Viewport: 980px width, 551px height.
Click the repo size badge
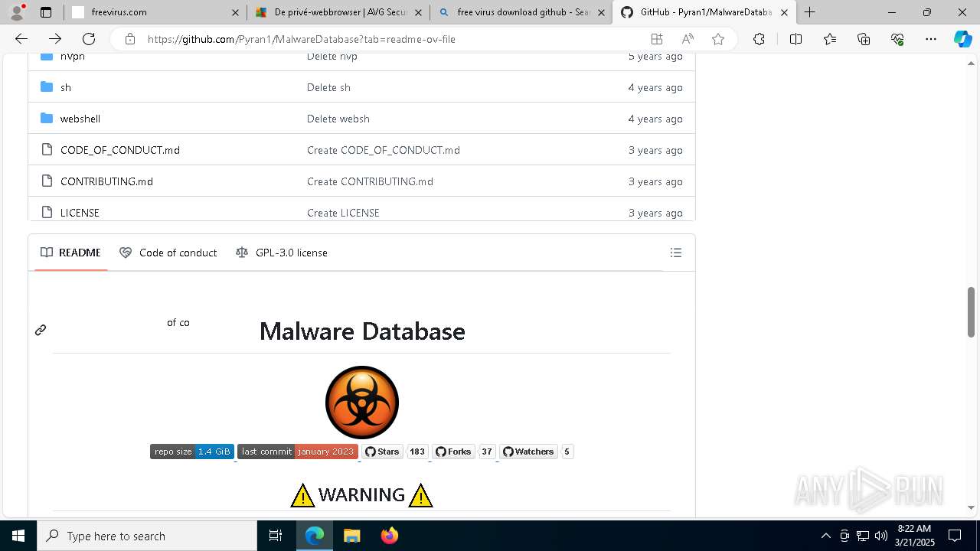(x=192, y=452)
